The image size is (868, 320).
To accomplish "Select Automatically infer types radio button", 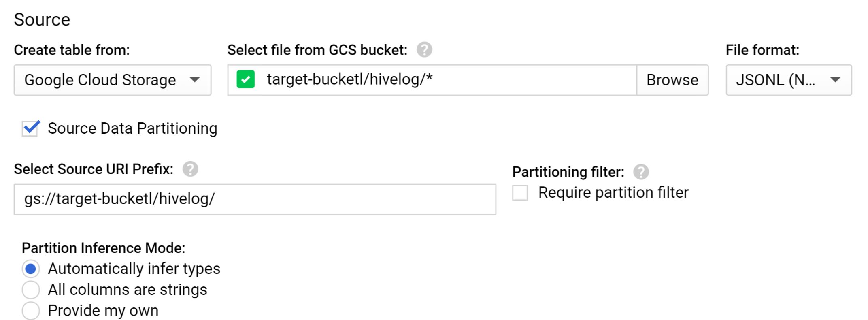I will [x=31, y=269].
